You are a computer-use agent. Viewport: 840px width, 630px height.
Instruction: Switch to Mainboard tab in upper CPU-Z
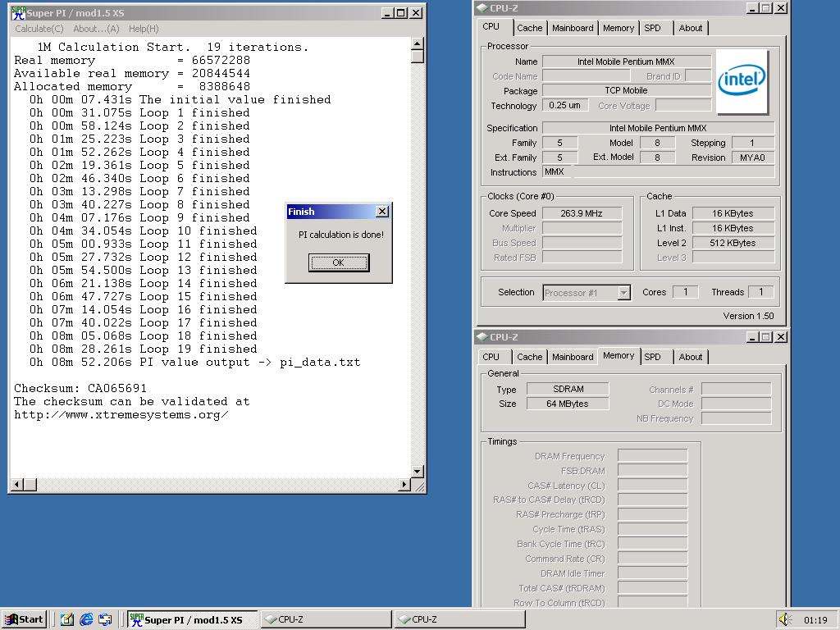573,28
